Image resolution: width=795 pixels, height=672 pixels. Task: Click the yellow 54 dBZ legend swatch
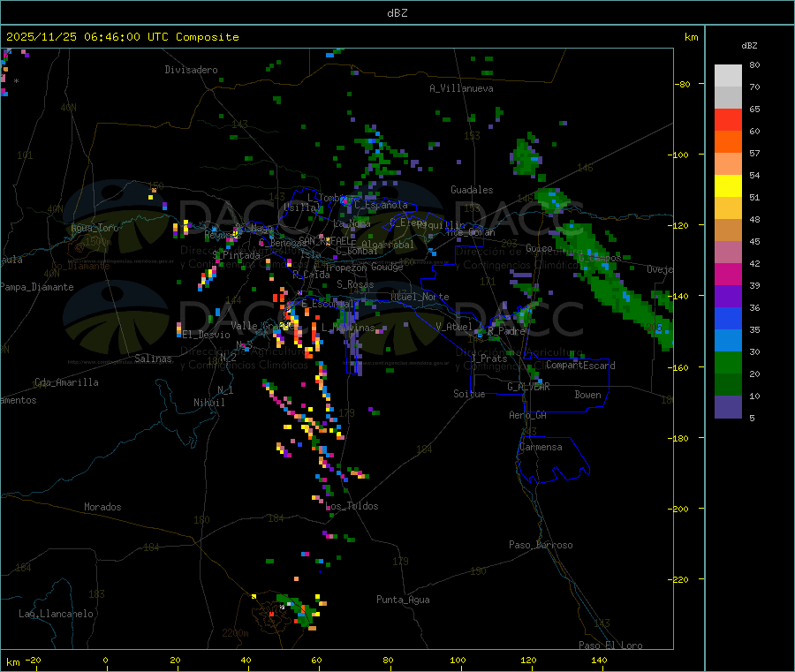728,186
